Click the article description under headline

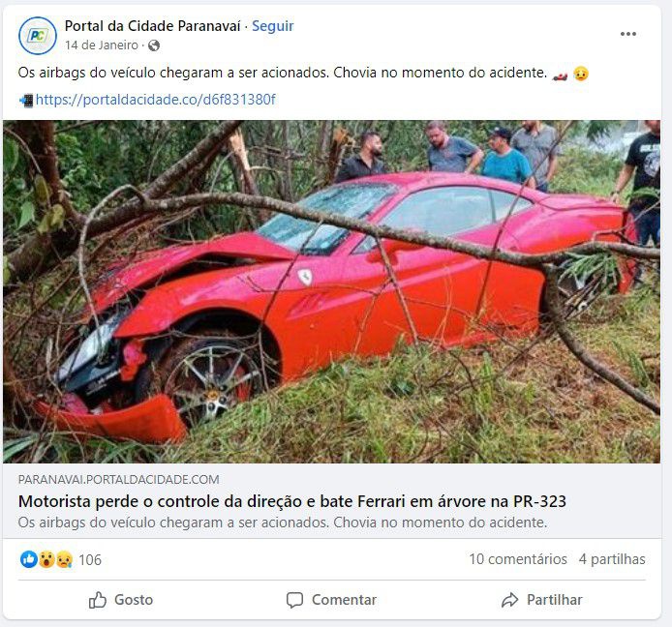(x=283, y=522)
